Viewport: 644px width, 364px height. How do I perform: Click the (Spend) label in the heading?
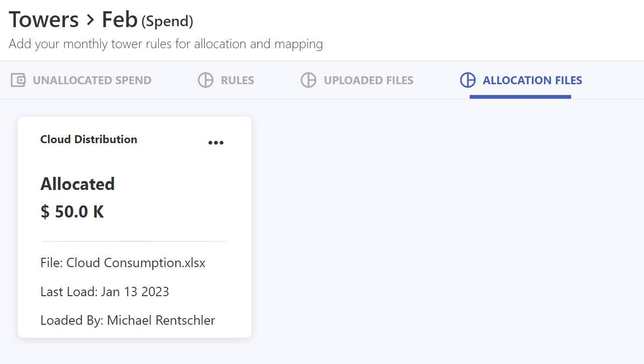click(x=167, y=21)
